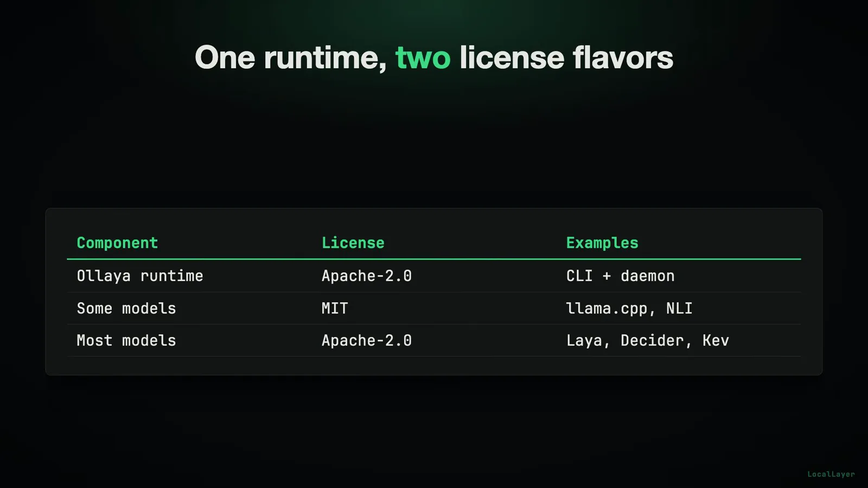Screen dimensions: 868x488
Task: Select the green word 'two' in the title
Action: tap(423, 58)
